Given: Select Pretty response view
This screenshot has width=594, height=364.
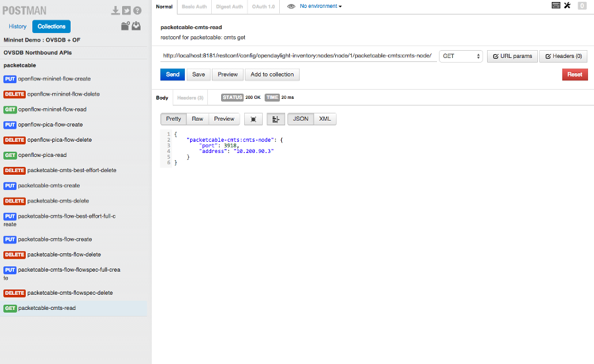Looking at the screenshot, I should tap(174, 119).
